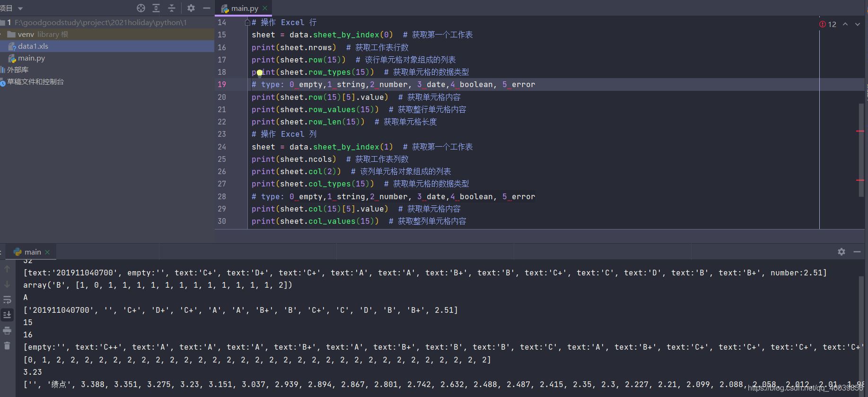The width and height of the screenshot is (868, 397).
Task: Open project panel settings gear
Action: coord(191,8)
